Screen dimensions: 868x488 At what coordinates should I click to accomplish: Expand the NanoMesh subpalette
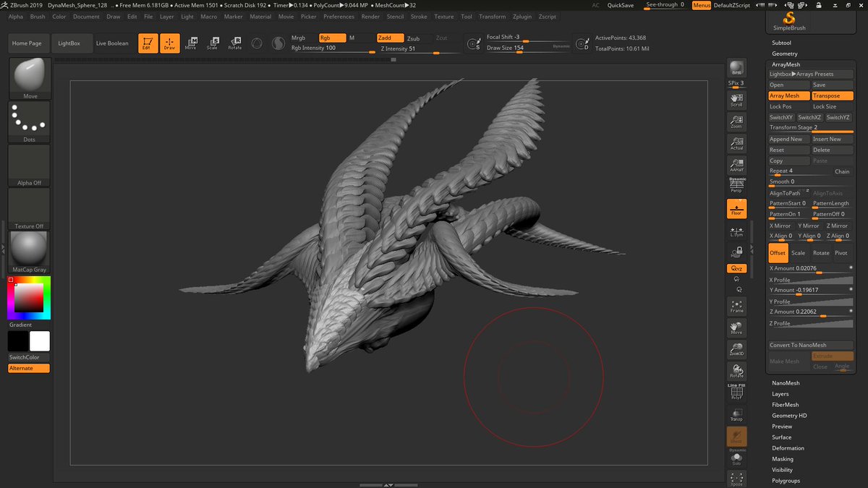tap(786, 383)
